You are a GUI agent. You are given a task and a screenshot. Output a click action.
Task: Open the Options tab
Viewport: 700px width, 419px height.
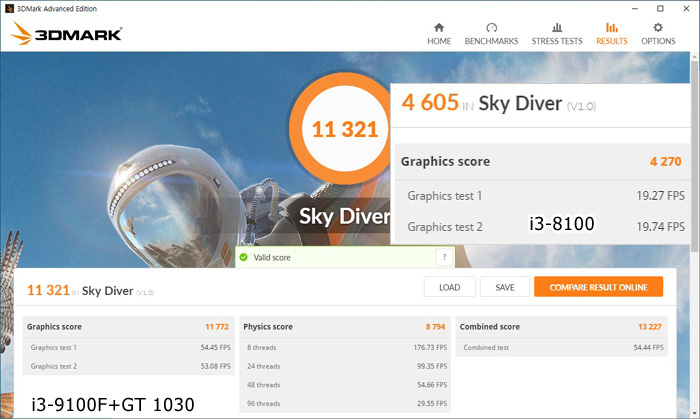[x=658, y=34]
